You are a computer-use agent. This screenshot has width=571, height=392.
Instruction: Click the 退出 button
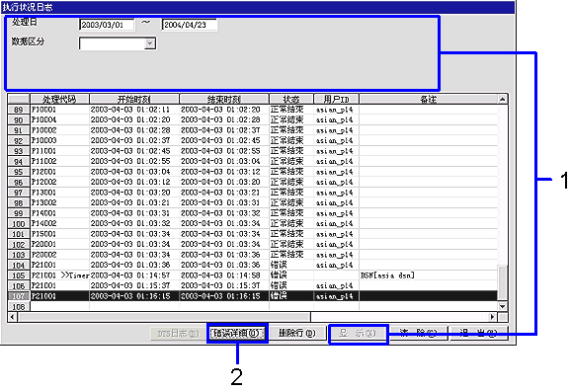[479, 333]
